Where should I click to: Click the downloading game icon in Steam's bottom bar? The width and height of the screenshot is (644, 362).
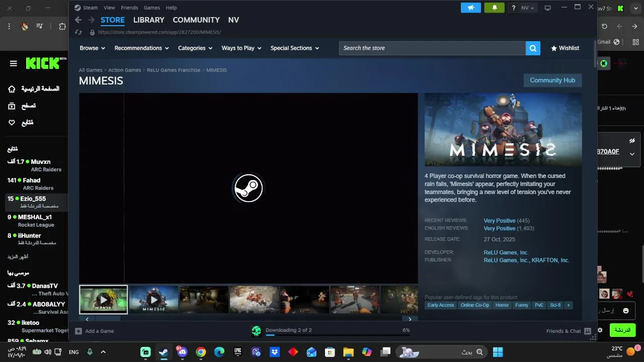coord(257,330)
